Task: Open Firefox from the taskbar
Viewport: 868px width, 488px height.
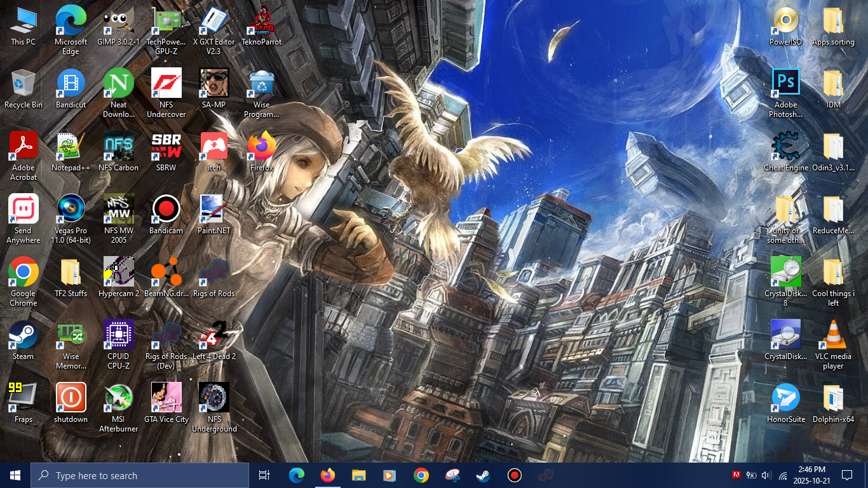Action: 327,475
